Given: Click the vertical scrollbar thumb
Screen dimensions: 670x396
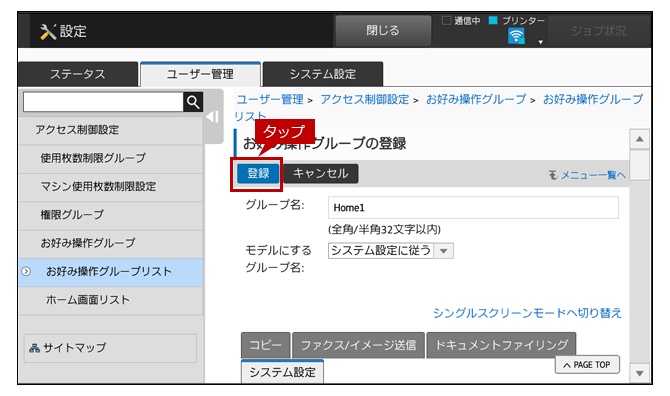Looking at the screenshot, I should [x=639, y=165].
